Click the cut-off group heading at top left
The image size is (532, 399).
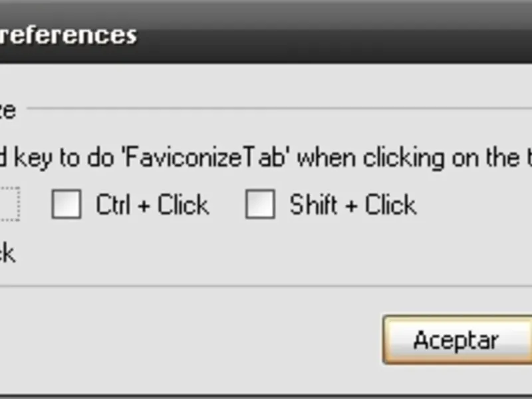(7, 109)
